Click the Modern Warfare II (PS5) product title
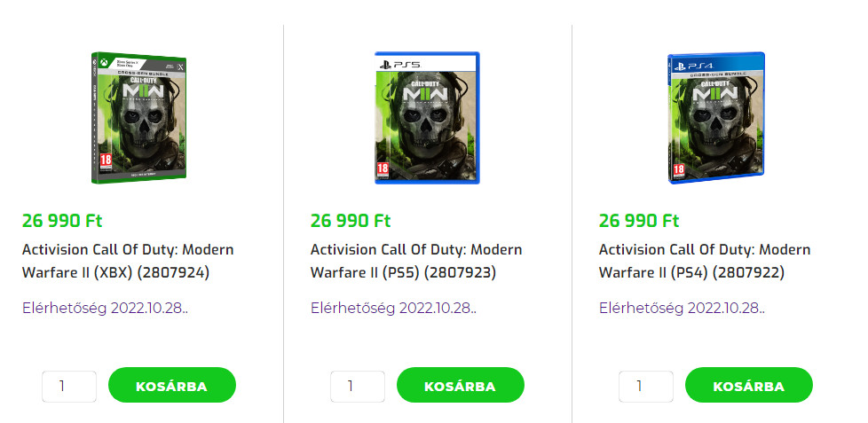This screenshot has width=868, height=423. (x=416, y=261)
